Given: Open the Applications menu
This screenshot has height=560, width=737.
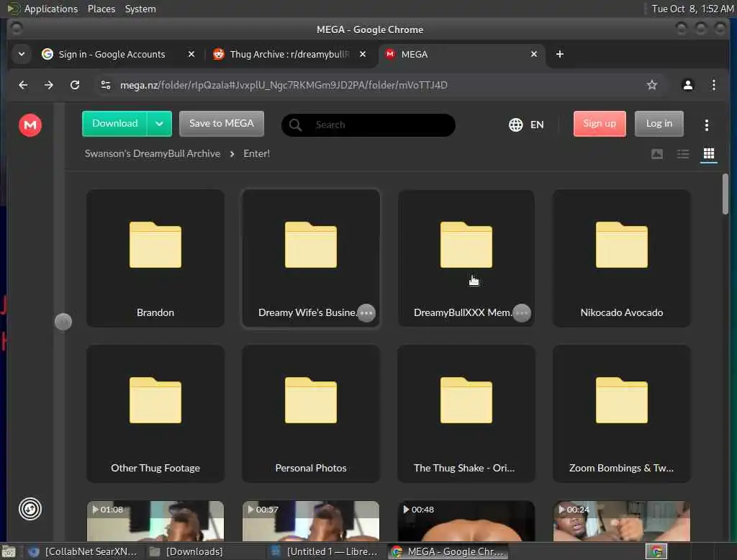Looking at the screenshot, I should [x=51, y=9].
